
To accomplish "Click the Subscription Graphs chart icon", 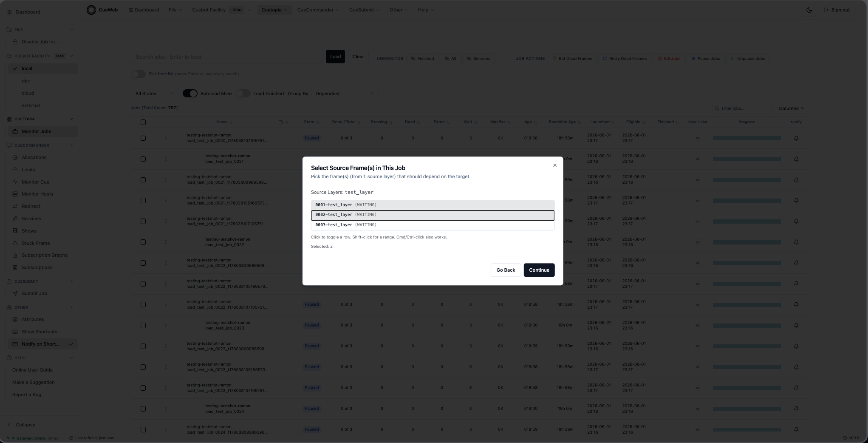I will coord(15,255).
